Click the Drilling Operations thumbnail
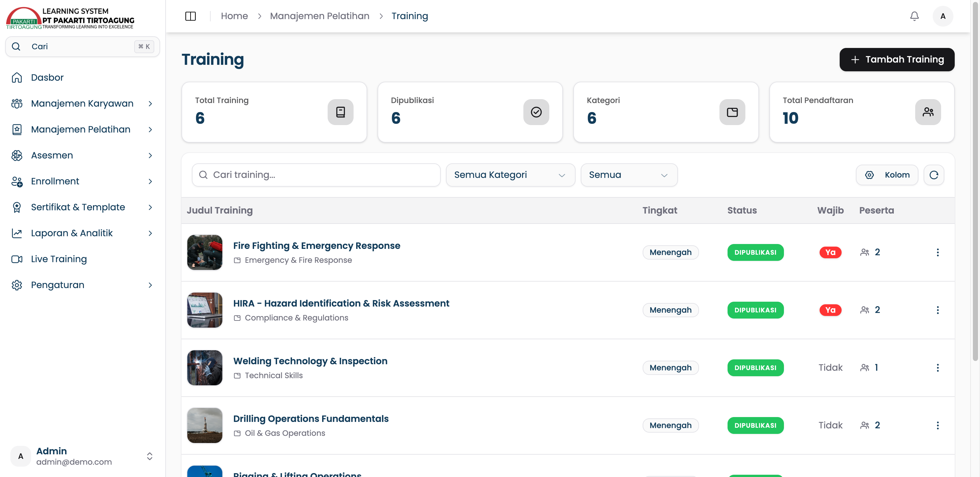Screen dimensions: 980x477 205,425
